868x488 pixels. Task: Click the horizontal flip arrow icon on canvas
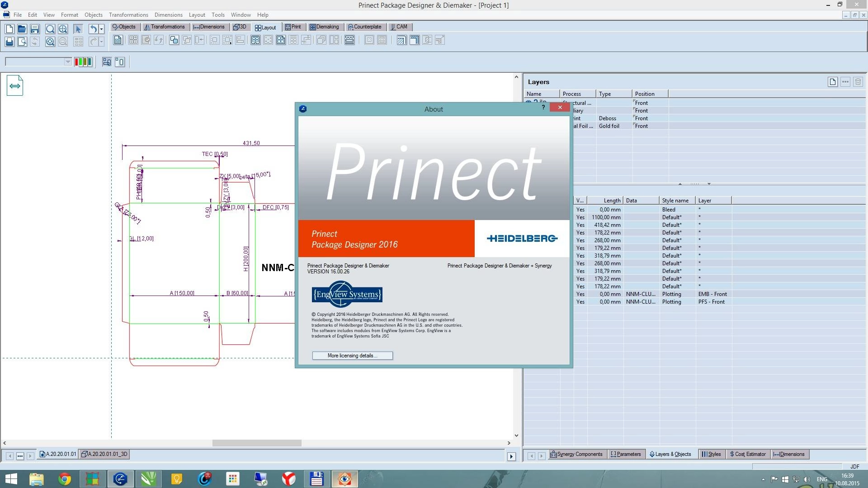(x=15, y=85)
